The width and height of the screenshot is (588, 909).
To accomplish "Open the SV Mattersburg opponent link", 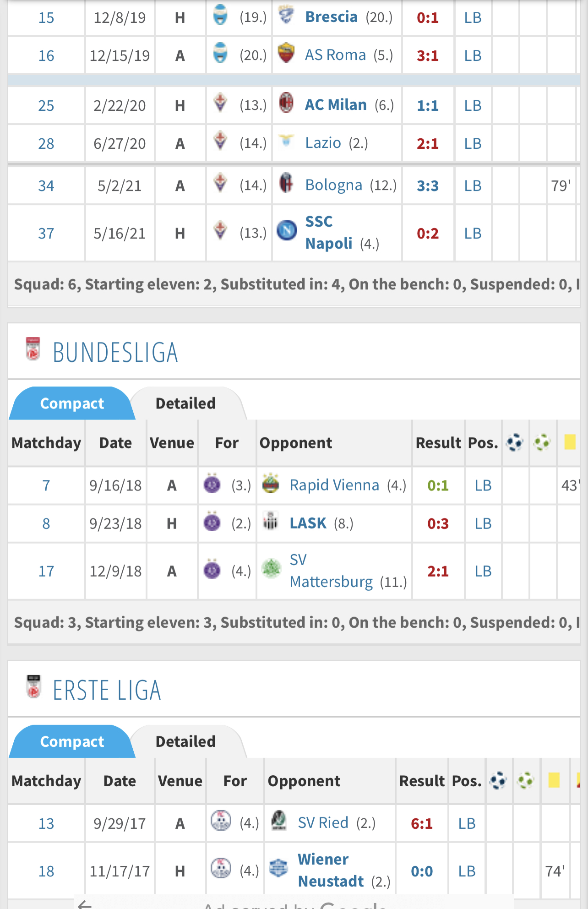I will (332, 571).
